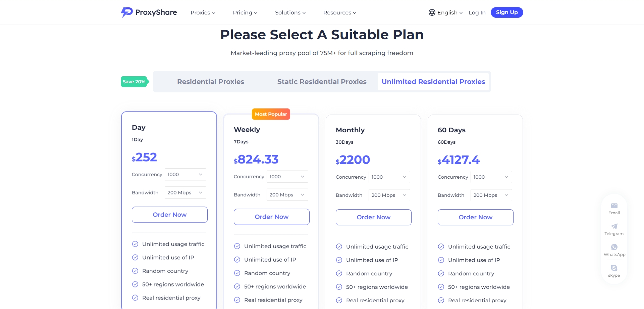Click Order Now for Monthly plan
Image resolution: width=644 pixels, height=309 pixels.
[x=373, y=217]
